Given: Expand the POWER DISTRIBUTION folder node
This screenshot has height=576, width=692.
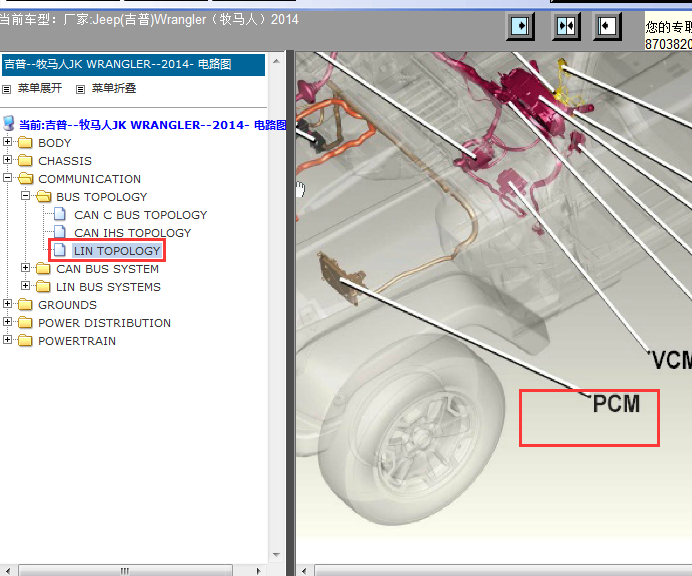Looking at the screenshot, I should 7,321.
